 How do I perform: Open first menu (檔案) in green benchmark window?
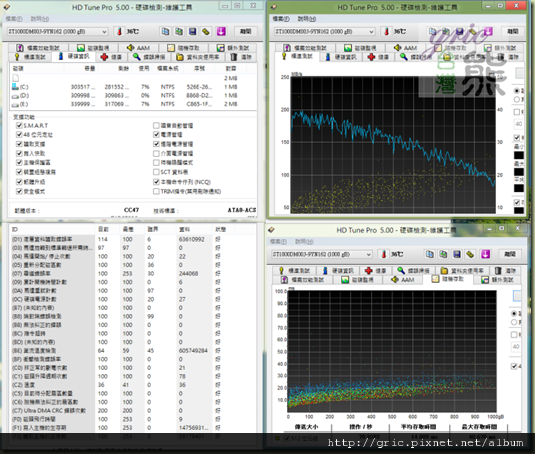pyautogui.click(x=281, y=19)
